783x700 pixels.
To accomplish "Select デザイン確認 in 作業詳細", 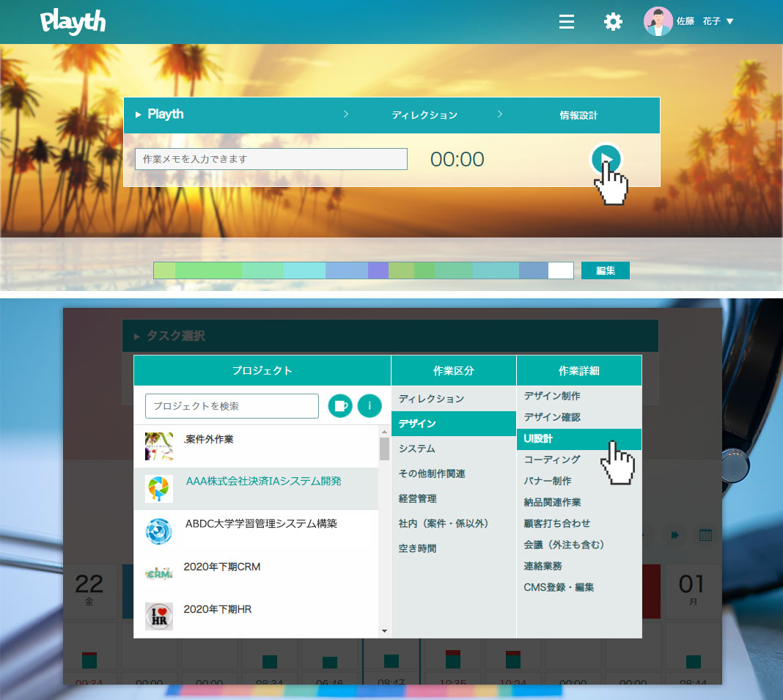I will click(579, 417).
